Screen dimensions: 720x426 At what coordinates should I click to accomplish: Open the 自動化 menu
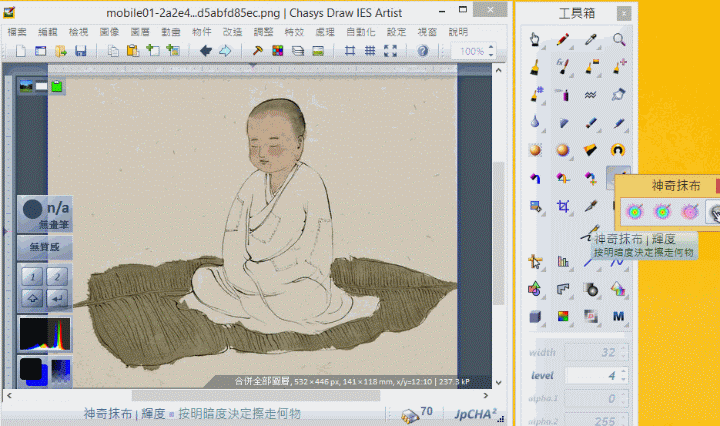click(360, 32)
